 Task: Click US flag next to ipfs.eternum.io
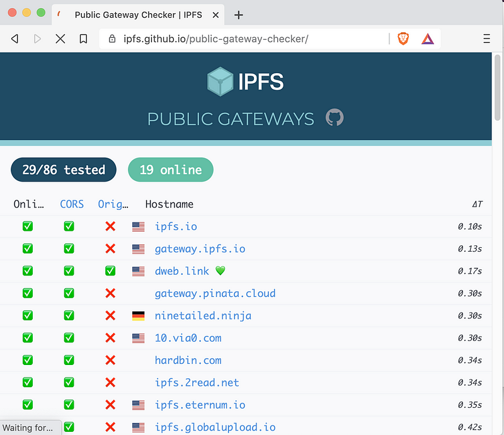coord(138,405)
